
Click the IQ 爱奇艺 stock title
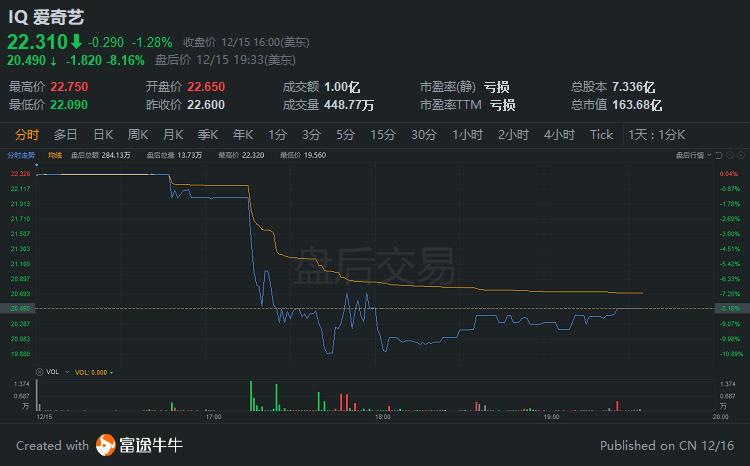coord(46,17)
